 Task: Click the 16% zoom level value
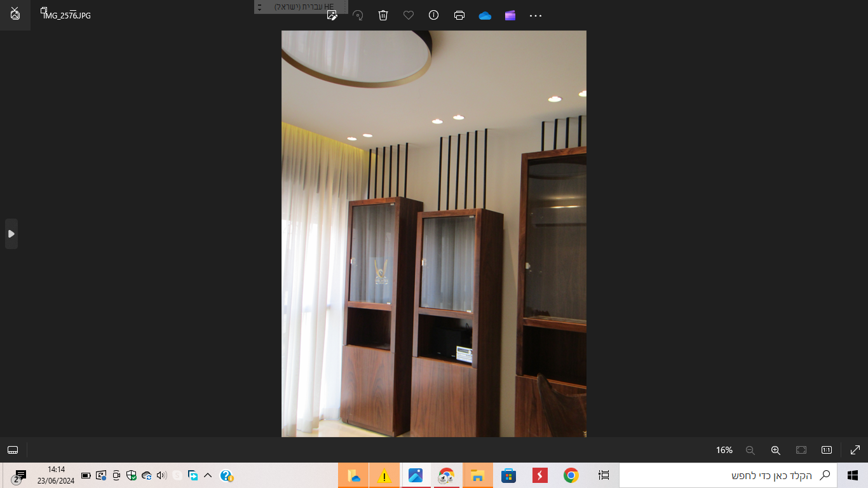click(724, 450)
